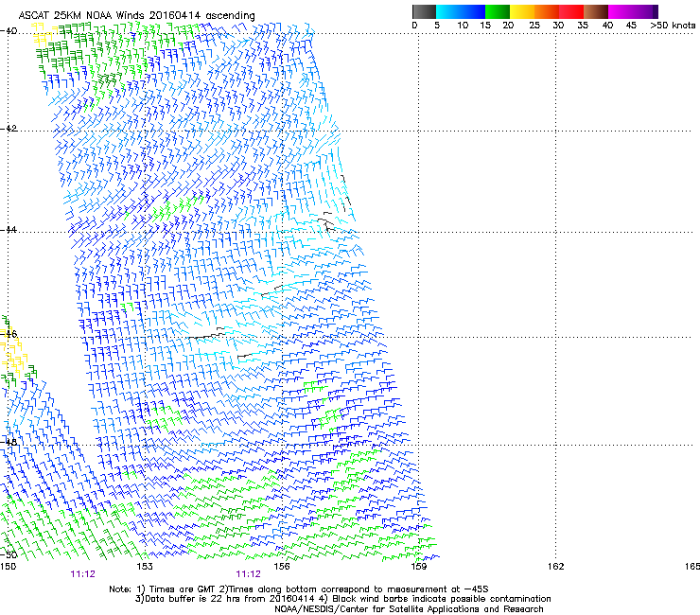Select the gray 0-5 knots legend segment

point(424,11)
